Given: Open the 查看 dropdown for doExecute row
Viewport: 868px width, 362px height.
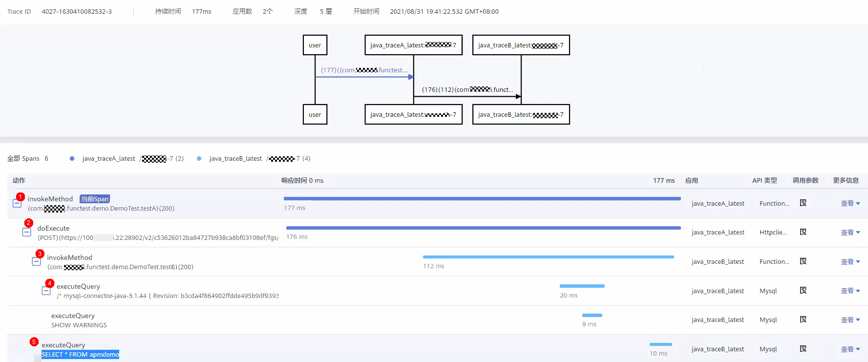Looking at the screenshot, I should (x=850, y=233).
